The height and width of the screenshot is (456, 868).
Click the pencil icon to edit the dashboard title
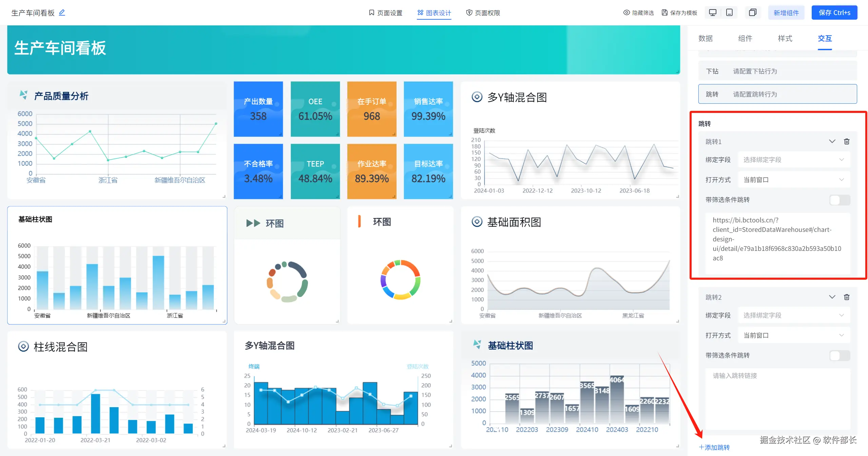62,13
